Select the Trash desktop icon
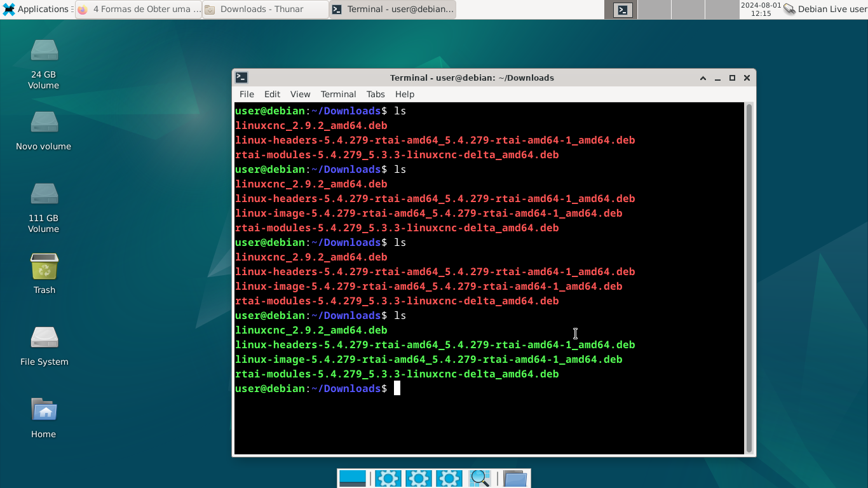Viewport: 868px width, 488px height. tap(44, 273)
